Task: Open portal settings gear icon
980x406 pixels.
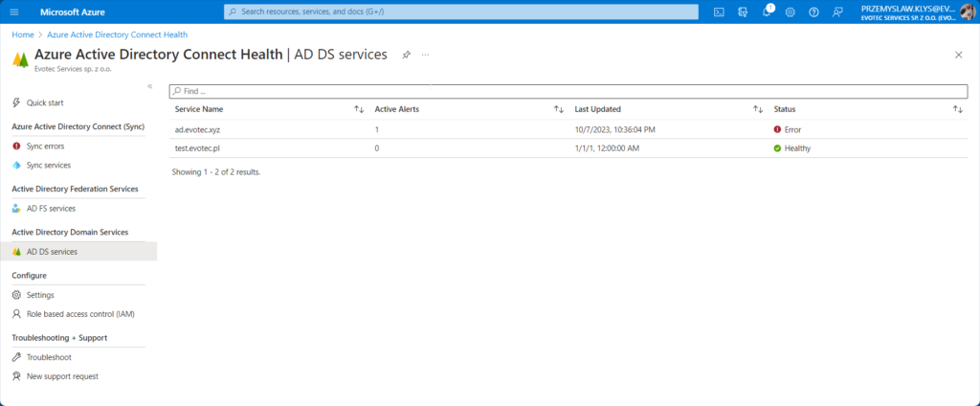Action: (791, 11)
